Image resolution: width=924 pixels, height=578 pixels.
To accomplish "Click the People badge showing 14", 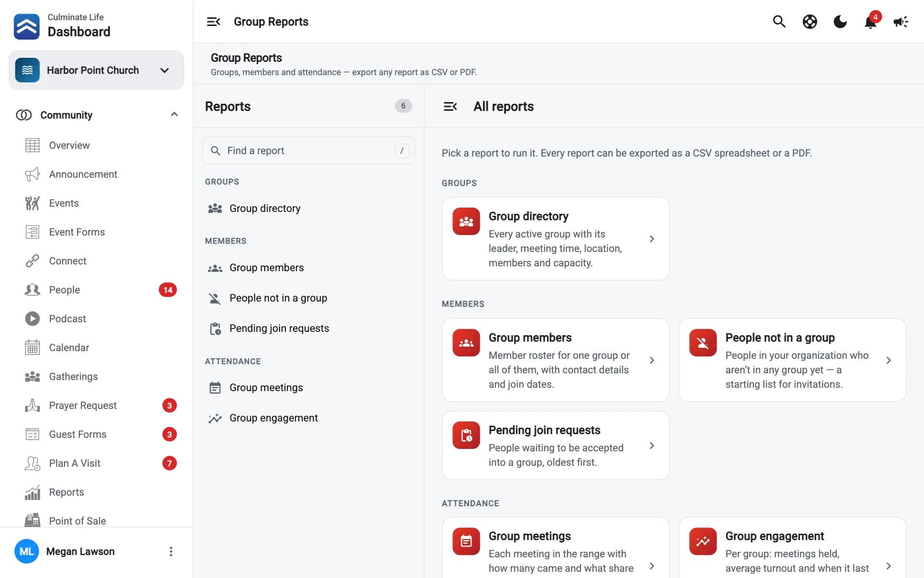I will tap(168, 290).
